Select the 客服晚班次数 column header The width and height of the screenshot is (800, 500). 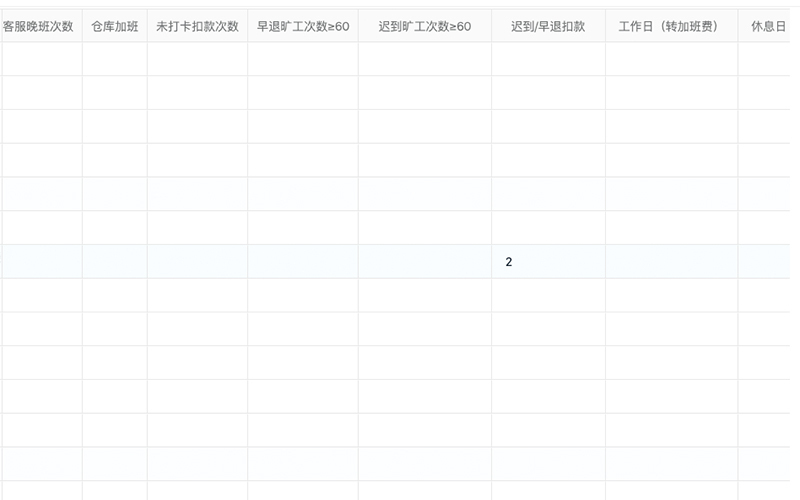pos(41,26)
